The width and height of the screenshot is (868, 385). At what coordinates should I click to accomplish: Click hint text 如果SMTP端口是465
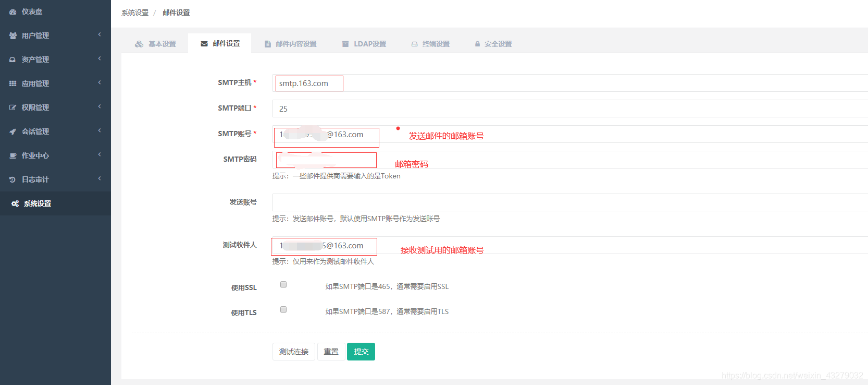pos(387,286)
